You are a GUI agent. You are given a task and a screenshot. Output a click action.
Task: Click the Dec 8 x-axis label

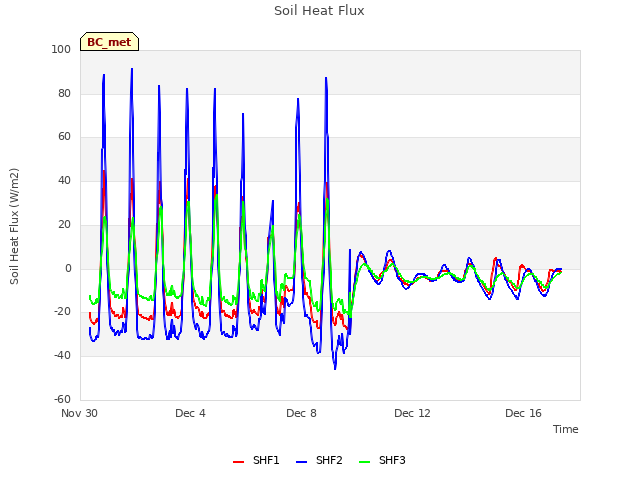coord(301,413)
